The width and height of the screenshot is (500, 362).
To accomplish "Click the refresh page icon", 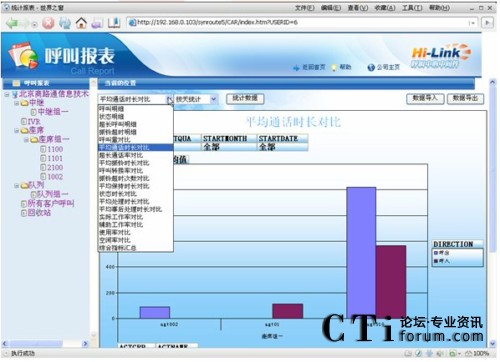I will coord(65,23).
